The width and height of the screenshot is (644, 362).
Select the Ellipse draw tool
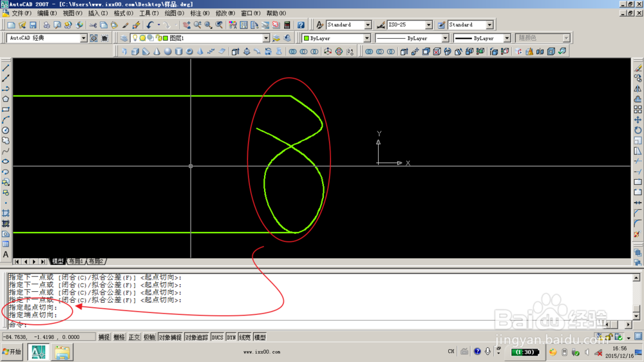pos(6,162)
